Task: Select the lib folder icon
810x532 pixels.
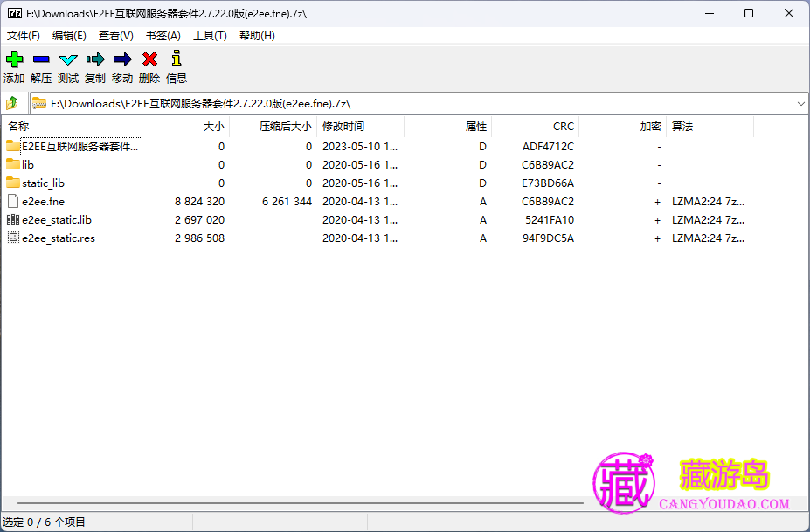Action: (13, 164)
